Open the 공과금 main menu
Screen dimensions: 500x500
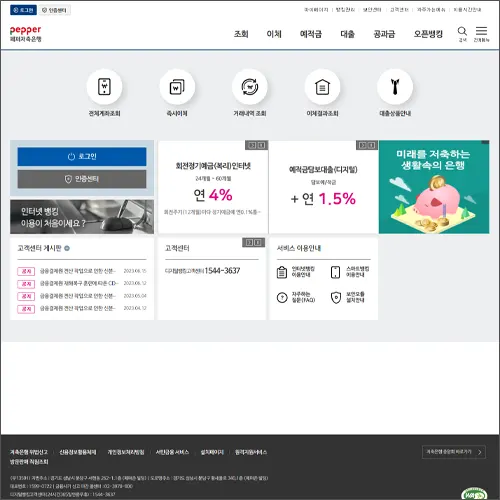tap(384, 34)
